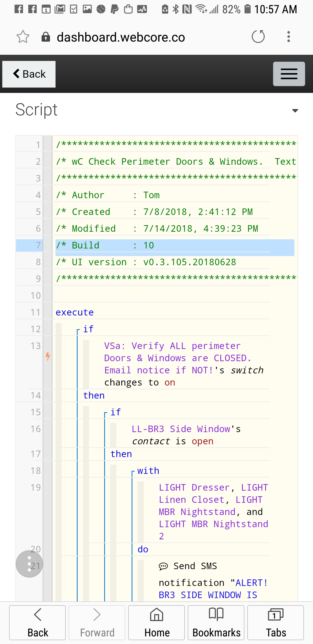Click the 'with' statement on line 18
The image size is (313, 644).
click(148, 471)
